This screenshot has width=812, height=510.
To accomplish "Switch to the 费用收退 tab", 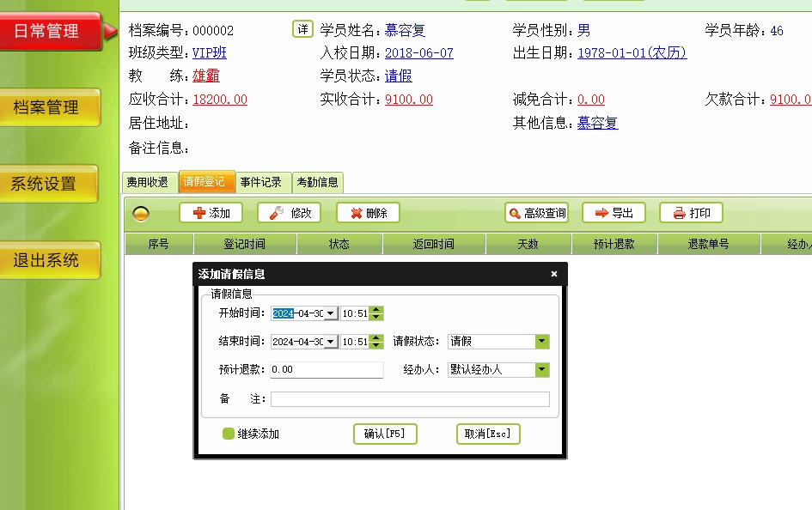I will (148, 182).
